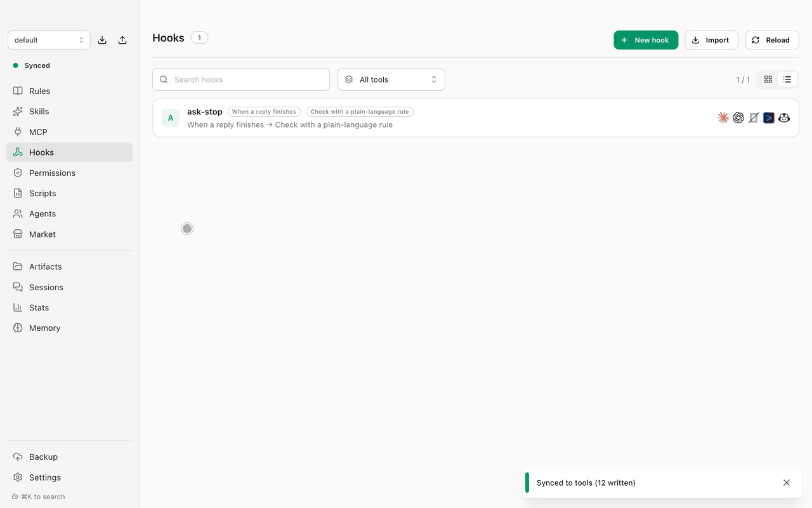812x508 pixels.
Task: Go to the Skills section
Action: [69, 111]
